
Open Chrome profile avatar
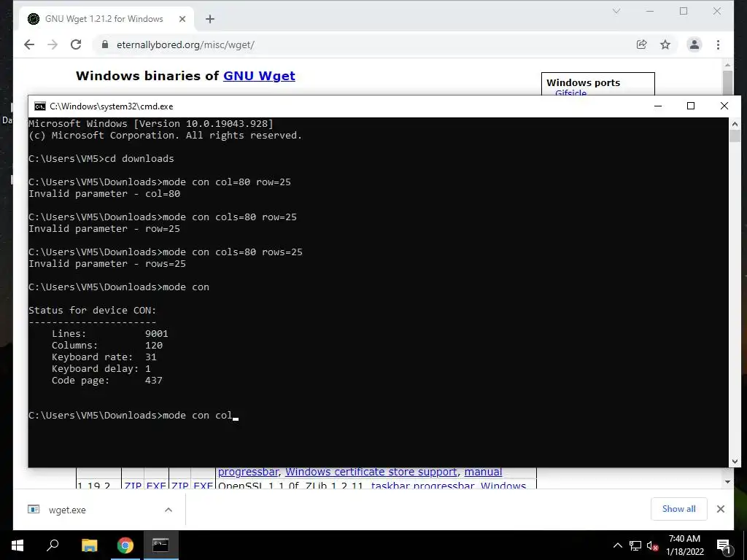click(x=694, y=44)
